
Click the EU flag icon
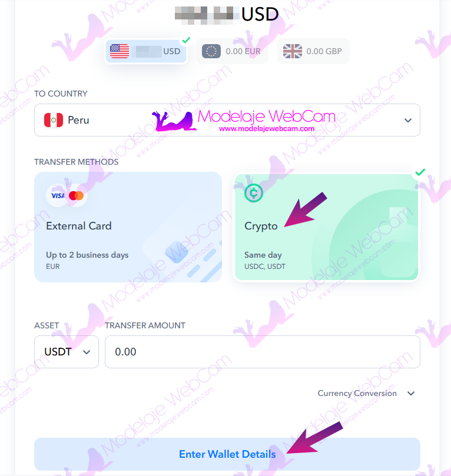pos(211,51)
